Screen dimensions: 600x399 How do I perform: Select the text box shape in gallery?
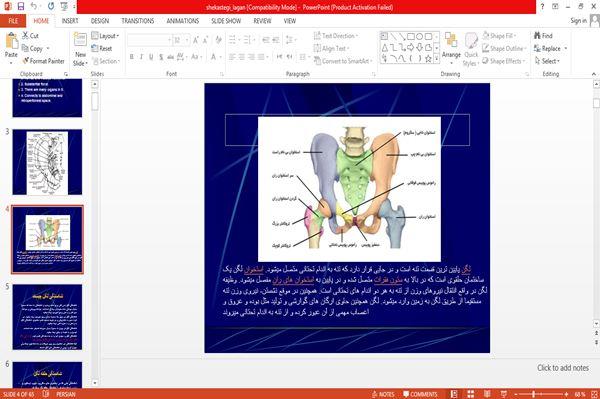tap(384, 37)
